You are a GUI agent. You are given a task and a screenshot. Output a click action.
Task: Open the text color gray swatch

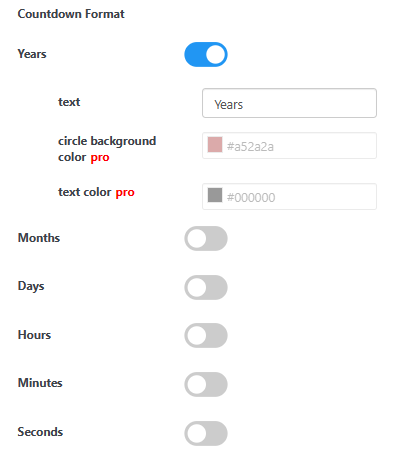click(x=215, y=195)
